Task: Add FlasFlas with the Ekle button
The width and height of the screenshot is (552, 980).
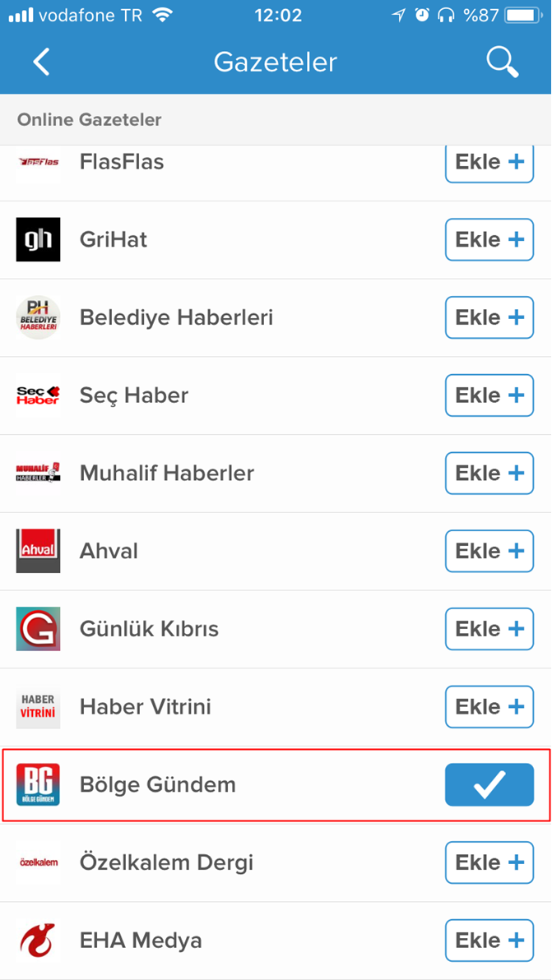Action: point(489,162)
